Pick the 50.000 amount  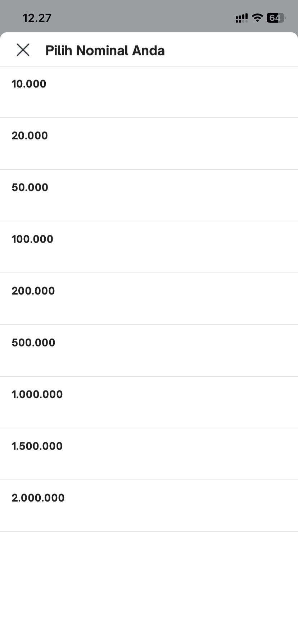point(149,195)
